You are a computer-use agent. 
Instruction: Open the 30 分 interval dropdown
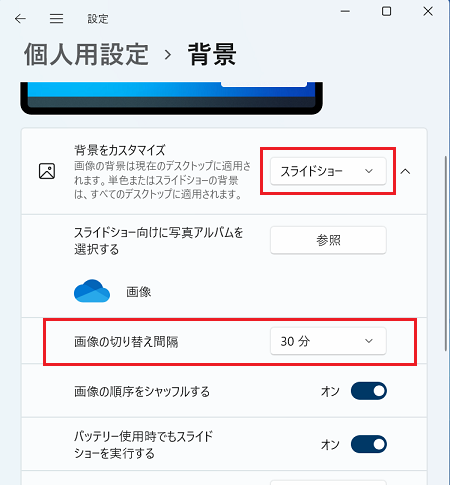click(328, 341)
